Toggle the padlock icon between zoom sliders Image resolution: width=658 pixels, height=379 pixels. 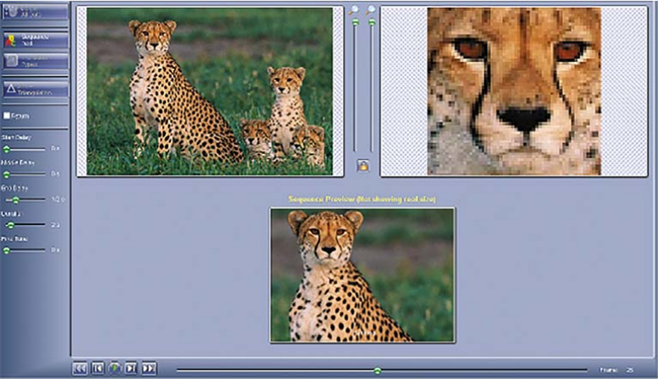click(363, 165)
